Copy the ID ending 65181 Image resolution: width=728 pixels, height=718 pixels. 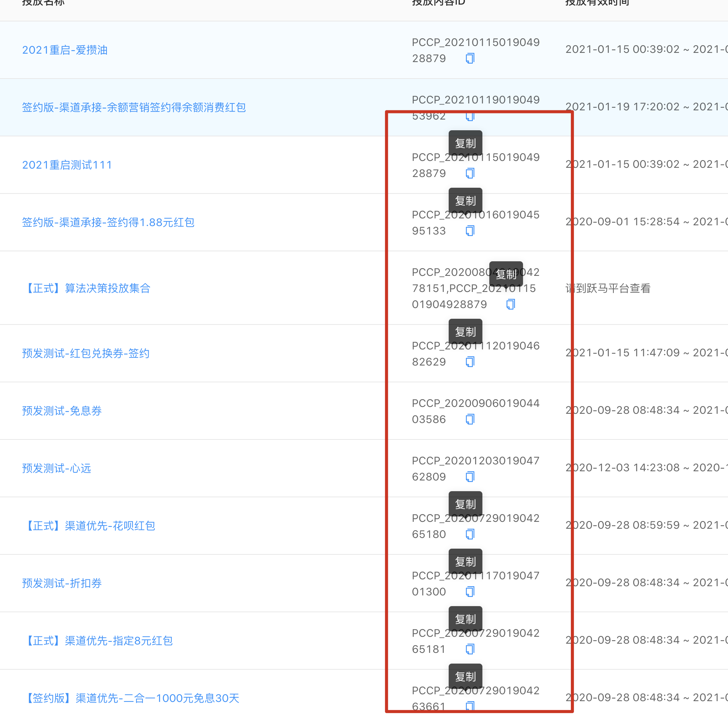coord(470,649)
